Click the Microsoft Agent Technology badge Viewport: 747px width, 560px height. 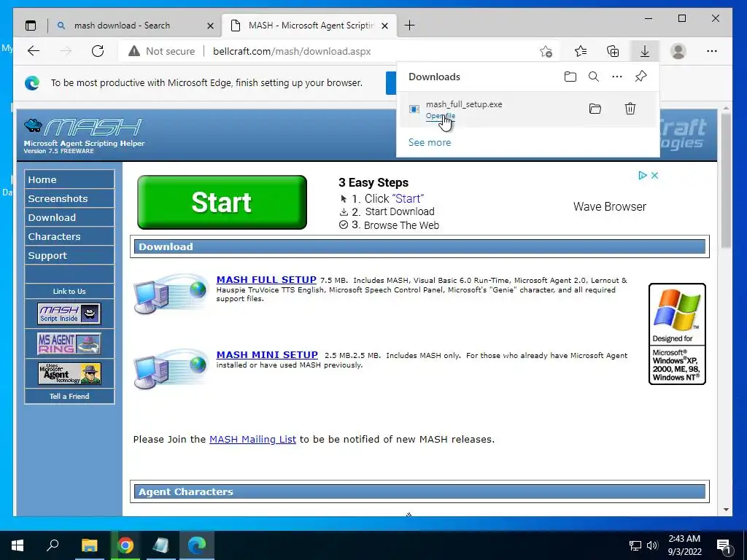[69, 374]
